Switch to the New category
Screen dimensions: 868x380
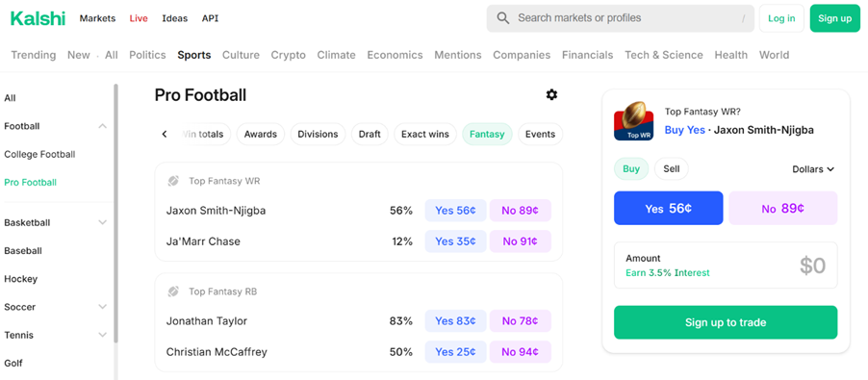point(79,55)
